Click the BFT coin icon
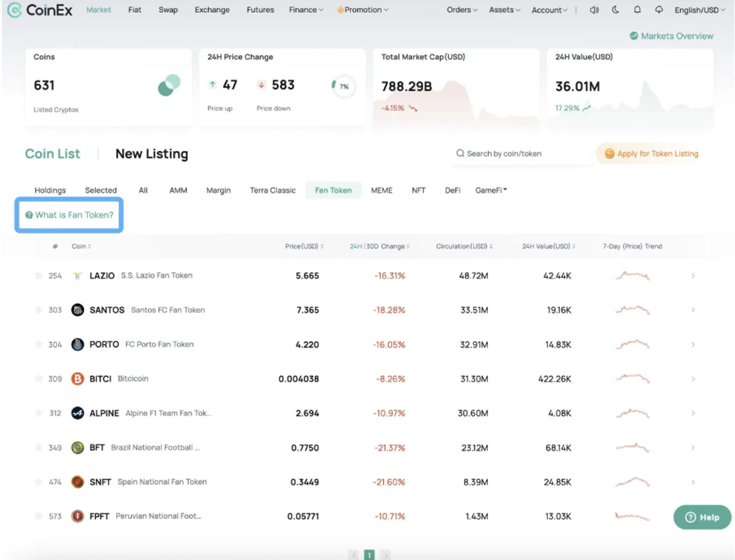The width and height of the screenshot is (735, 560). (x=78, y=447)
